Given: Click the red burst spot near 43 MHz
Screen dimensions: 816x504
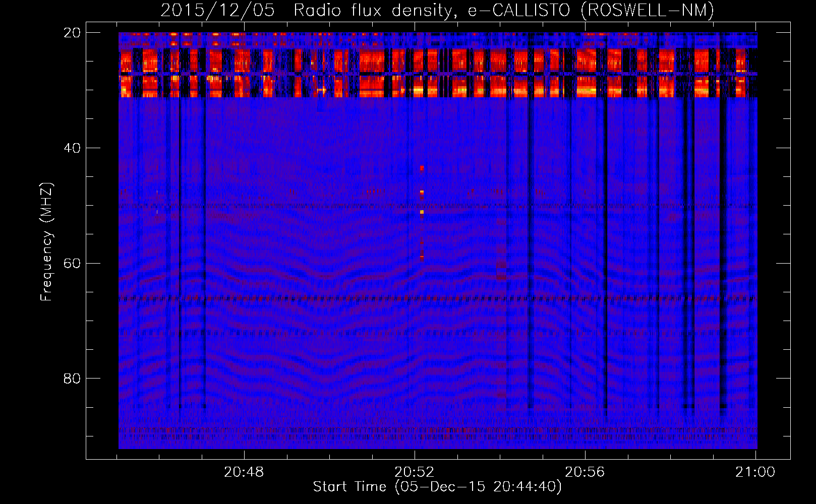Looking at the screenshot, I should point(422,168).
